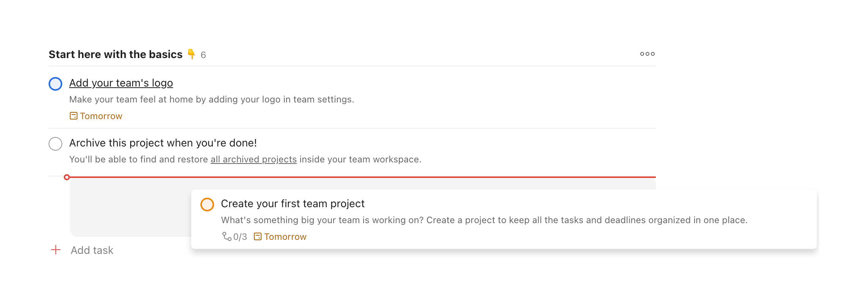
Task: Click the task count '6' beside the section title
Action: (203, 55)
